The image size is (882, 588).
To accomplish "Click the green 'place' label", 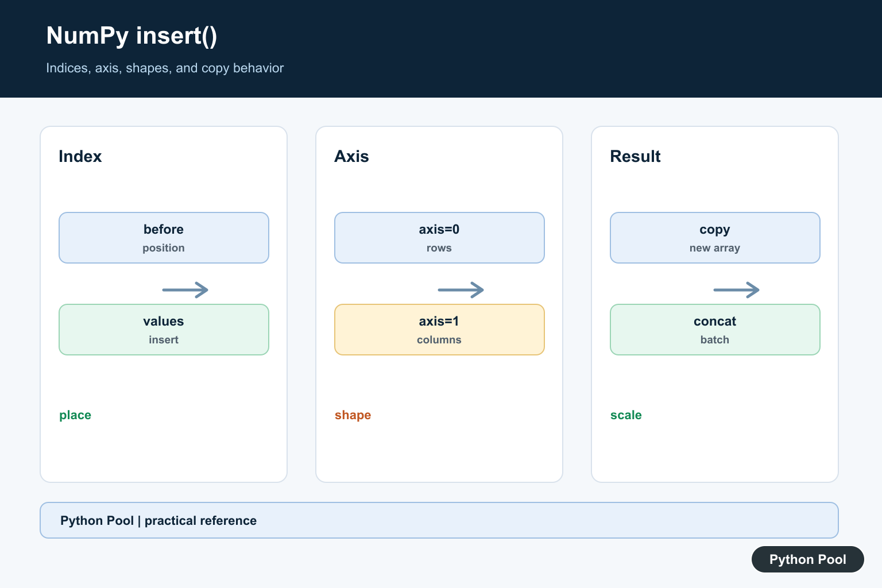I will [75, 415].
